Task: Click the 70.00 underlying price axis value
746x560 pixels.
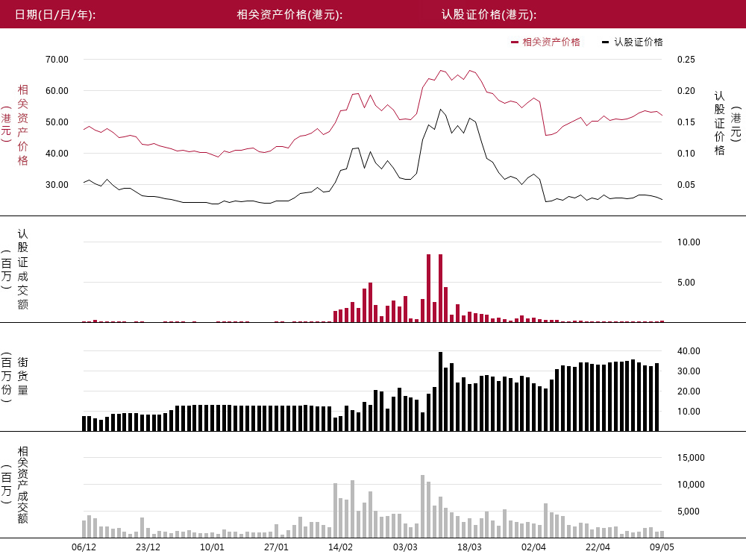Action: pyautogui.click(x=57, y=60)
